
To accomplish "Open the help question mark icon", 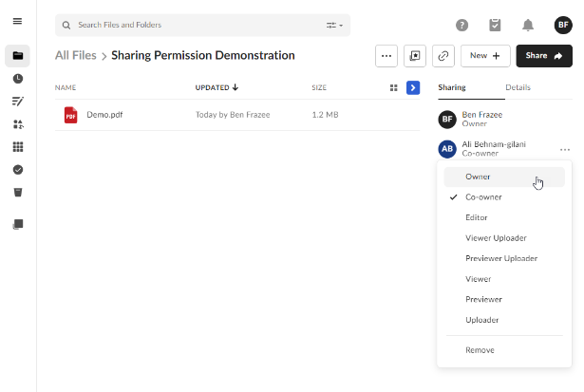I will 462,25.
